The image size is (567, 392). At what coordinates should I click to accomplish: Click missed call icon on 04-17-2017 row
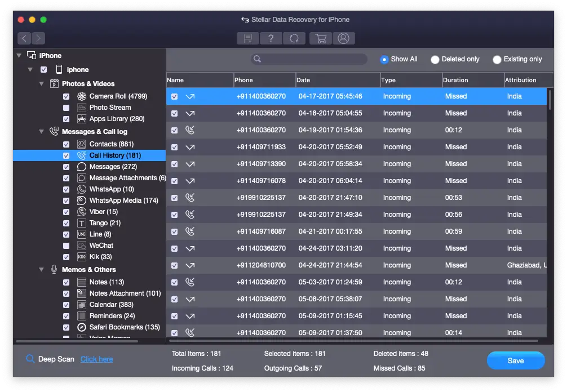click(x=190, y=96)
